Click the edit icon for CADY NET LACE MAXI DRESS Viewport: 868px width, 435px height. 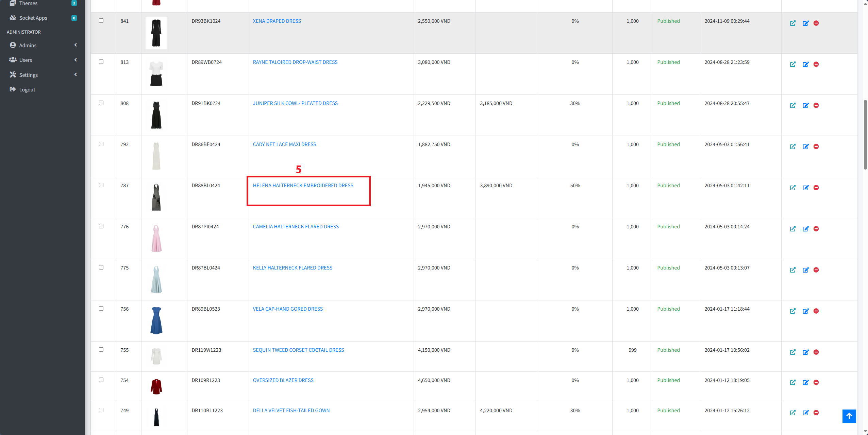(x=805, y=146)
